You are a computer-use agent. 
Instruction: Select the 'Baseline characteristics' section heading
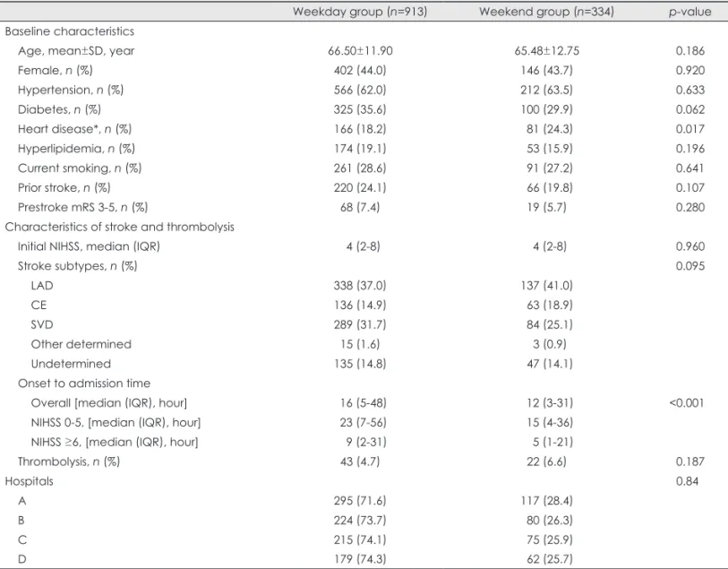coord(70,31)
